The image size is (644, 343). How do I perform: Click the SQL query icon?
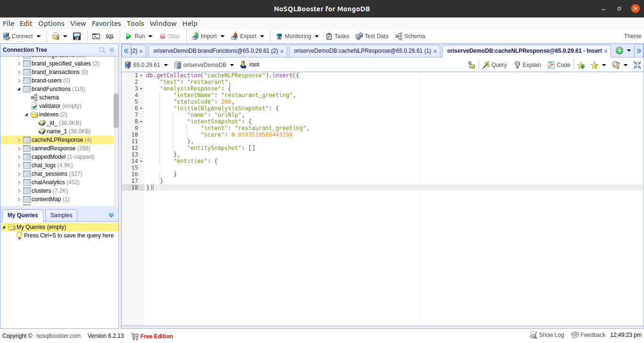click(109, 36)
